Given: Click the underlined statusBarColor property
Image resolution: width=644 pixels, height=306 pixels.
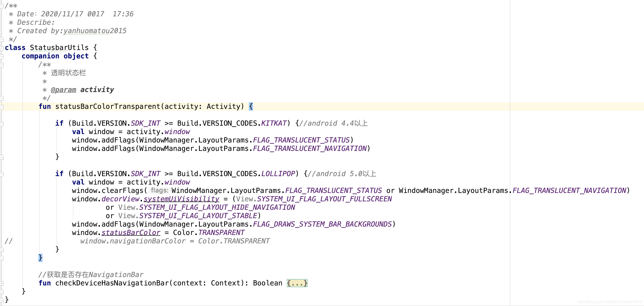Looking at the screenshot, I should (x=131, y=233).
